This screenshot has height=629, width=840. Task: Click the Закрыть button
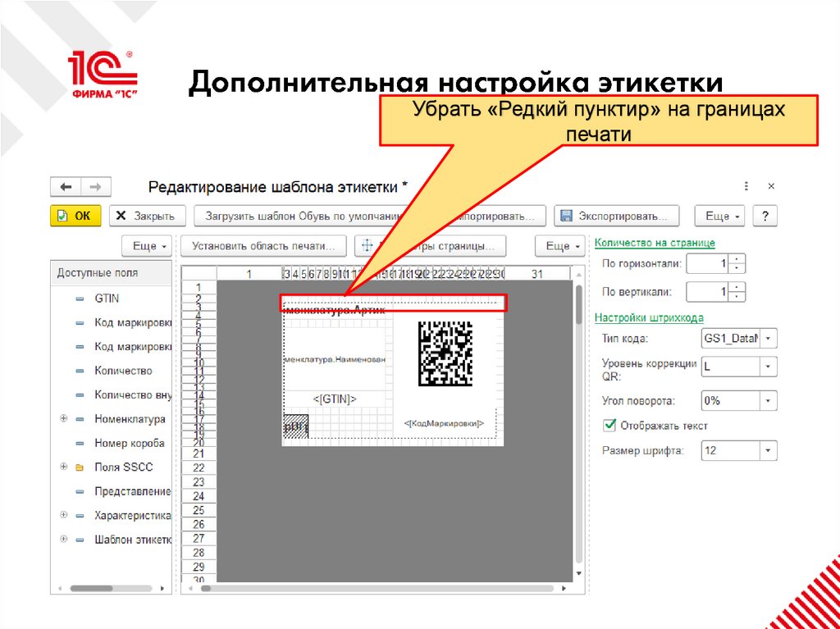click(148, 216)
